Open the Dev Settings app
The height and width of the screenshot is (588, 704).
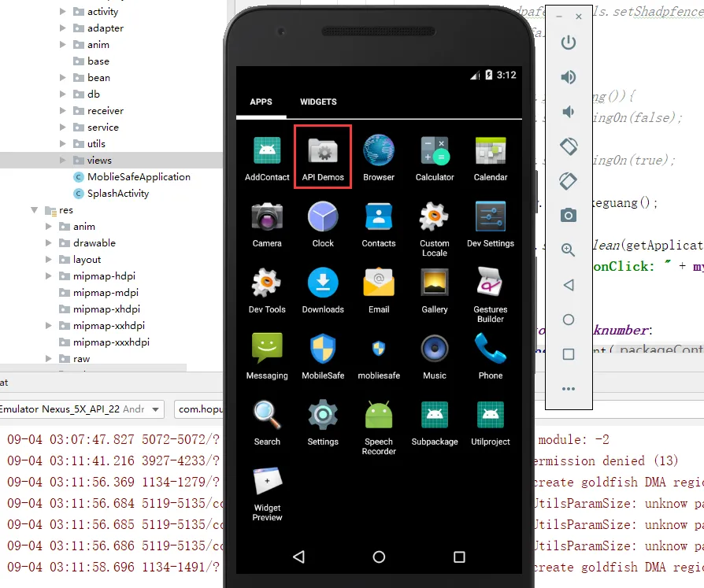tap(491, 224)
